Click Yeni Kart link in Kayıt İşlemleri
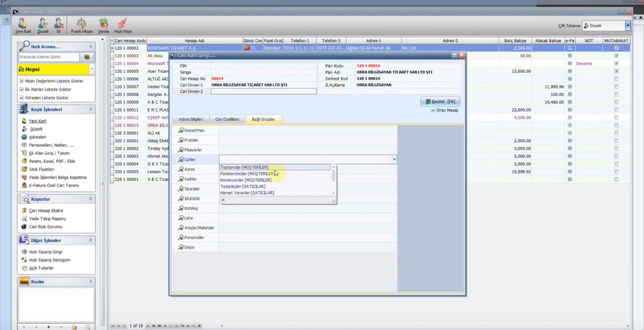 tap(38, 121)
